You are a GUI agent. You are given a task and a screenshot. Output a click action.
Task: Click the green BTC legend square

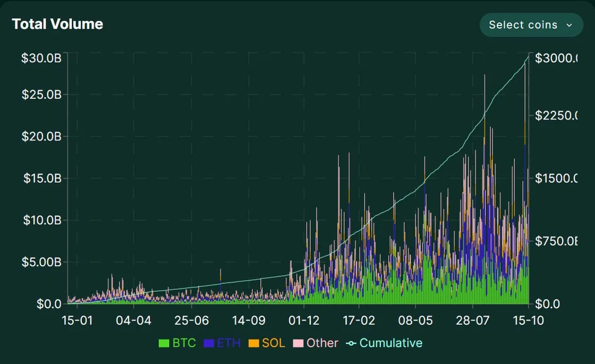click(164, 343)
